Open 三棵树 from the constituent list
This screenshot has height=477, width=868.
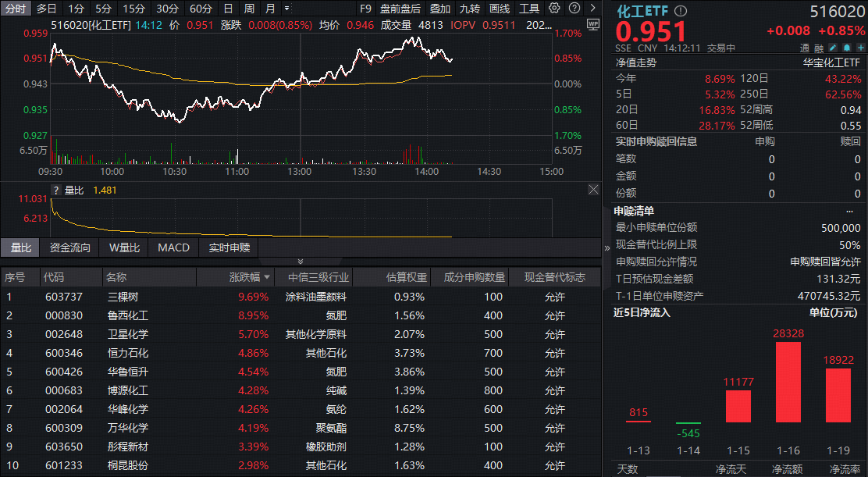point(125,296)
